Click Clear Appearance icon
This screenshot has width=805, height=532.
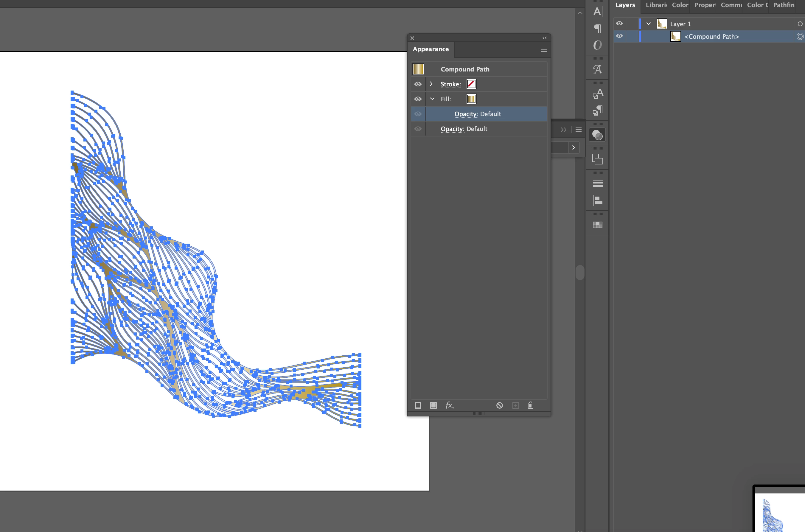(500, 405)
